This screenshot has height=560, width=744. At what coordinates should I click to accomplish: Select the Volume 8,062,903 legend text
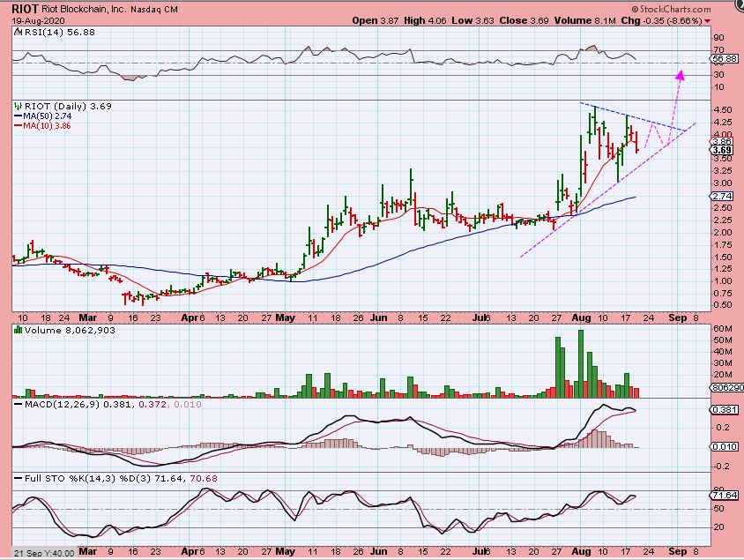click(70, 331)
